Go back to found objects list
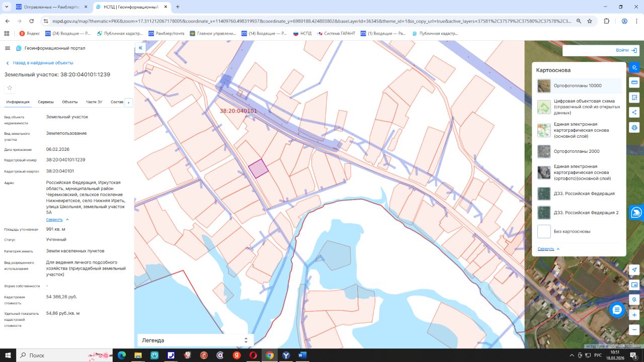644x362 pixels. click(x=40, y=63)
